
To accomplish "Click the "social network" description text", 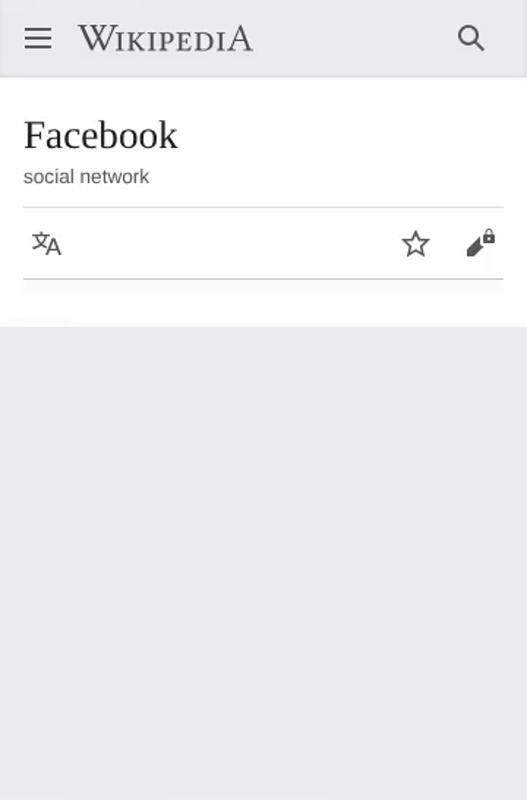I will (x=86, y=177).
